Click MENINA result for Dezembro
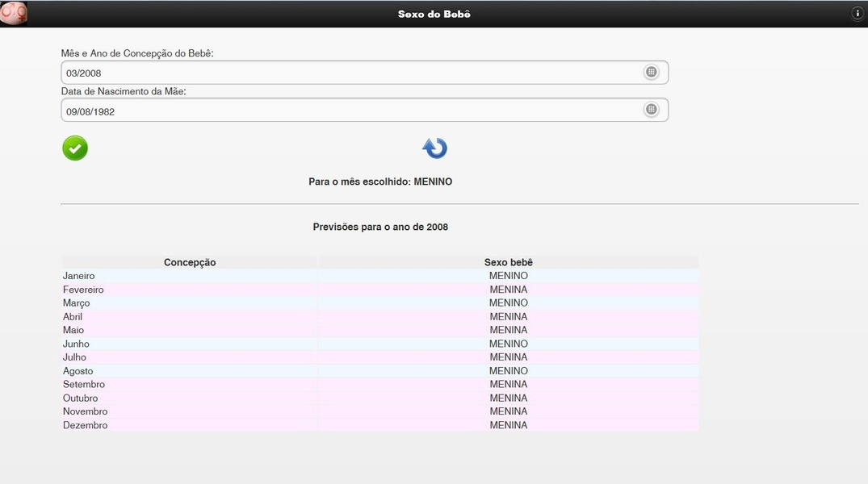 pos(508,425)
